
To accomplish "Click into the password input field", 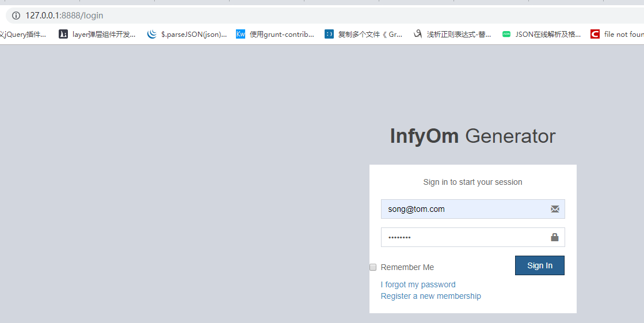I will point(463,237).
